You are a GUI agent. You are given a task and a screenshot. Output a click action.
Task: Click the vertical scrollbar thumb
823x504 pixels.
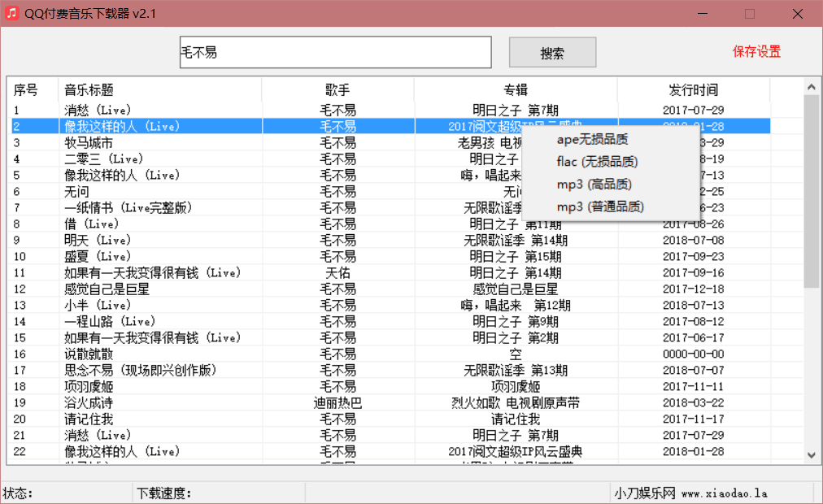click(811, 191)
